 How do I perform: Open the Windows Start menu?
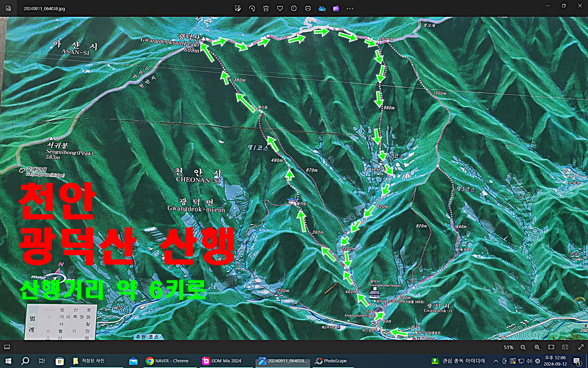(x=8, y=361)
